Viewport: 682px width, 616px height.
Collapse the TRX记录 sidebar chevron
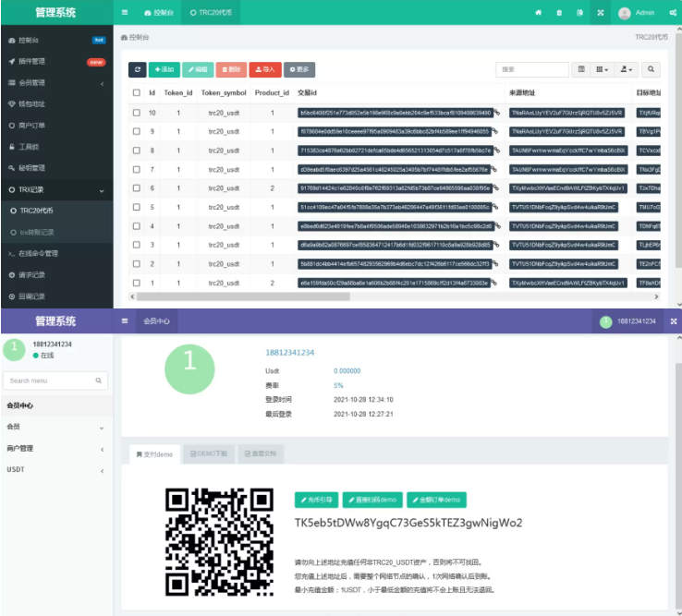point(102,190)
